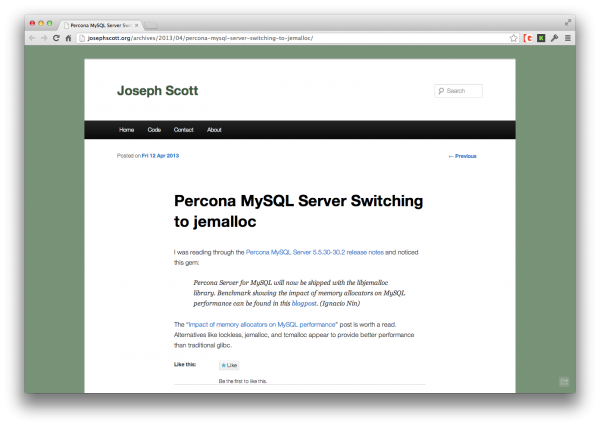The image size is (600, 427).
Task: Open the green square extension icon
Action: click(541, 38)
